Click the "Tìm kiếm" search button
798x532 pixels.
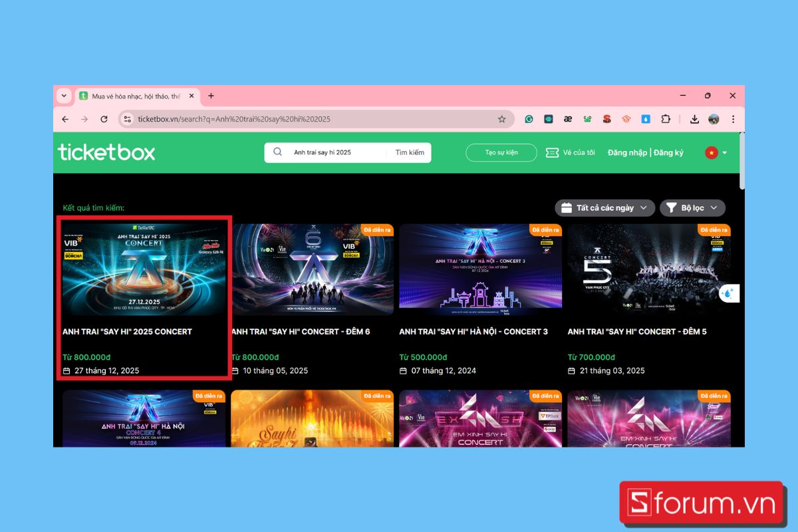(x=410, y=152)
